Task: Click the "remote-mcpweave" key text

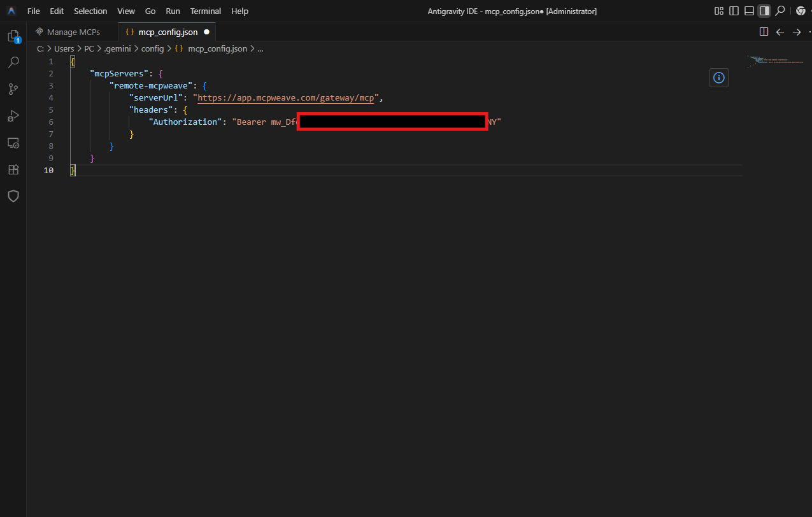Action: 151,85
